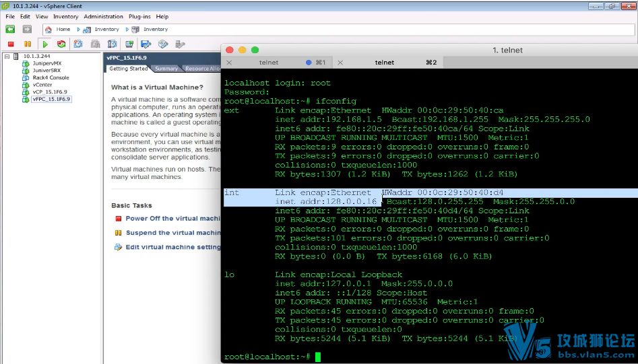Select the Getting Started tab

click(x=128, y=69)
